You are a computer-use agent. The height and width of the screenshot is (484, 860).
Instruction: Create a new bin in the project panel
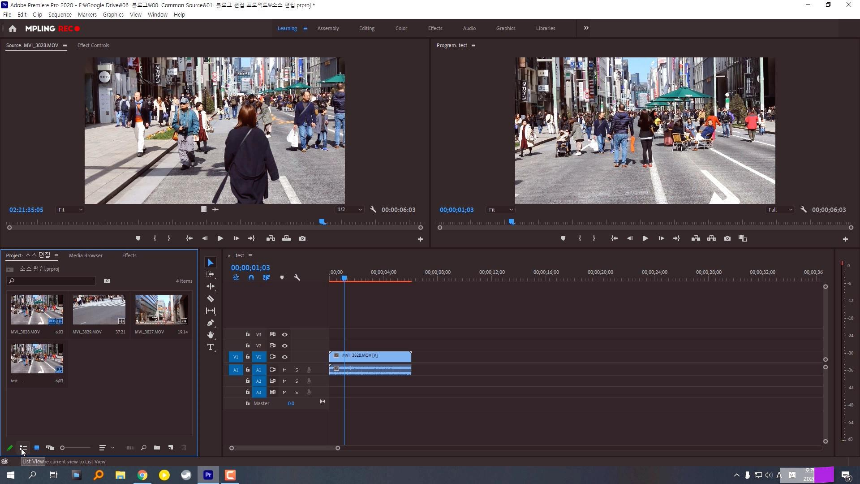[157, 448]
